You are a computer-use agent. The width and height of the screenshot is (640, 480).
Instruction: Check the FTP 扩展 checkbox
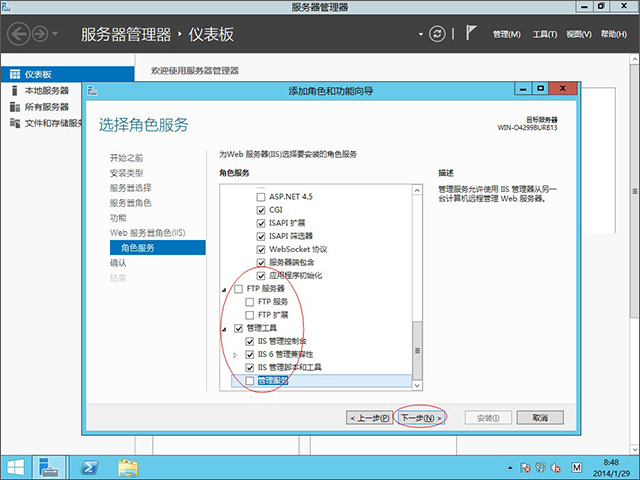coord(249,315)
